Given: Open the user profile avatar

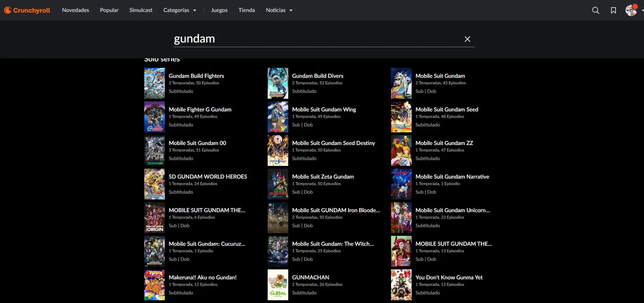Looking at the screenshot, I should pos(631,10).
